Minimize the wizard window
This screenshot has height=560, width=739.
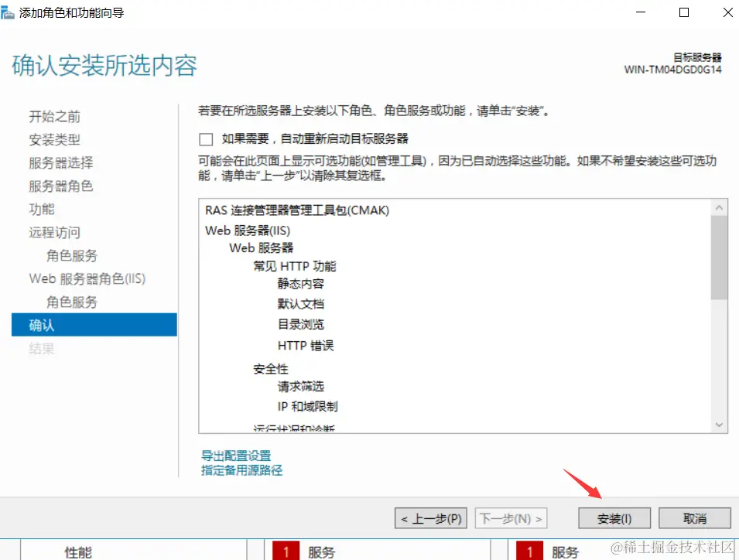coord(641,12)
